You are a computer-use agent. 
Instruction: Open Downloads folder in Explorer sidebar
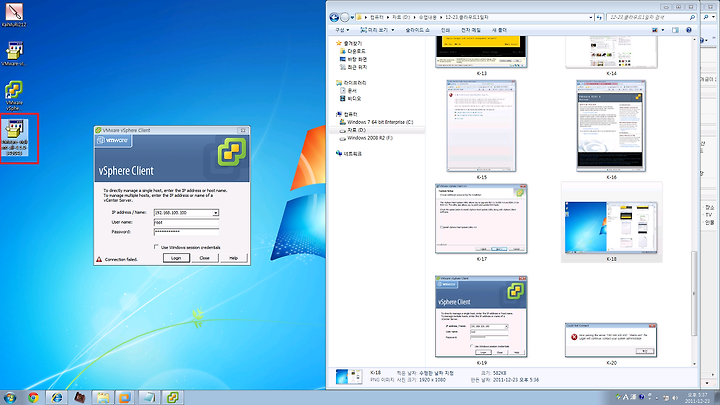[x=353, y=51]
